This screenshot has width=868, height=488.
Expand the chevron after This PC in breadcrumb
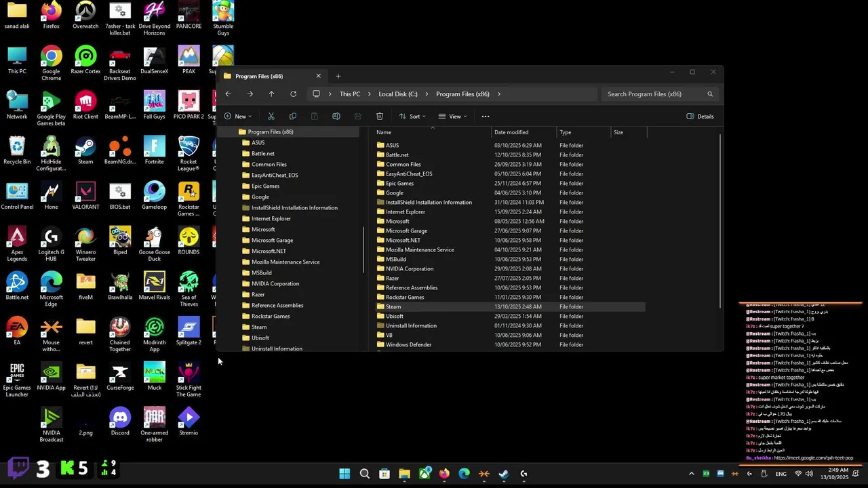click(370, 94)
